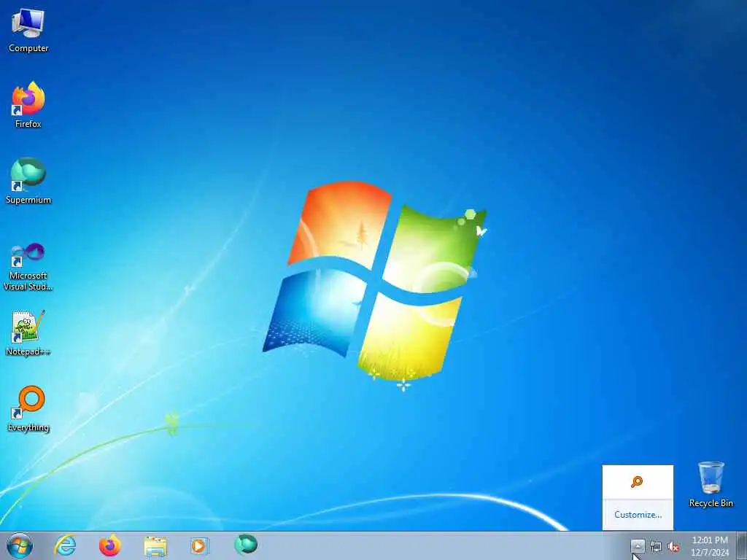Collapse the hidden icons tray arrow

pos(638,545)
